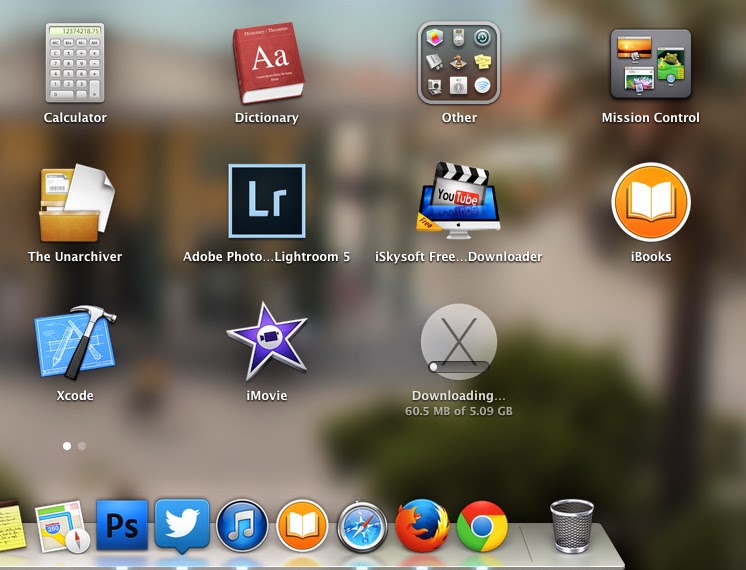Open the Other apps folder
Image resolution: width=746 pixels, height=570 pixels.
click(459, 62)
